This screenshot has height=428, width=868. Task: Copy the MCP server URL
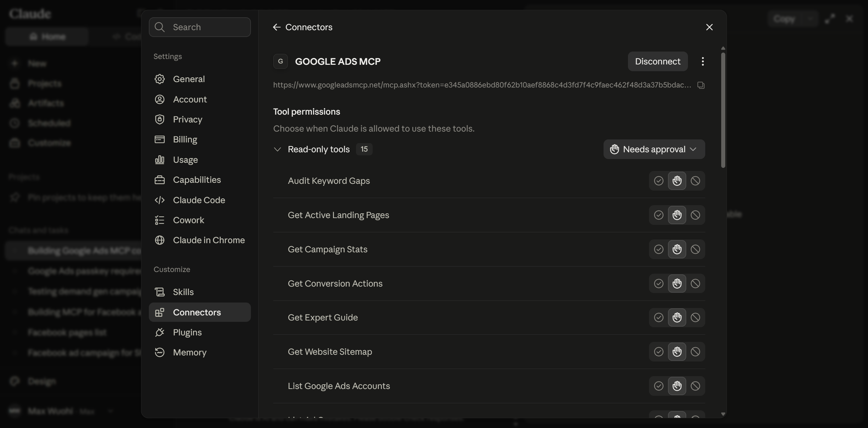point(701,85)
